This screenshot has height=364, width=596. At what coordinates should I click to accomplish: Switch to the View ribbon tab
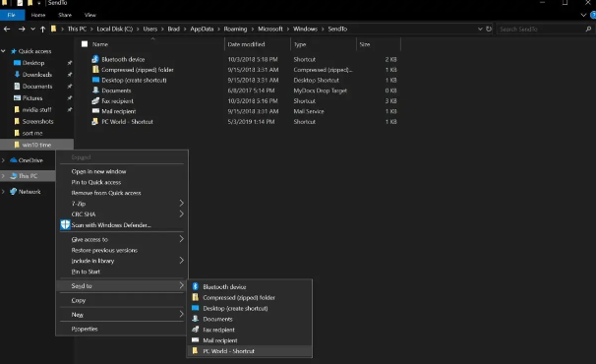coord(90,15)
